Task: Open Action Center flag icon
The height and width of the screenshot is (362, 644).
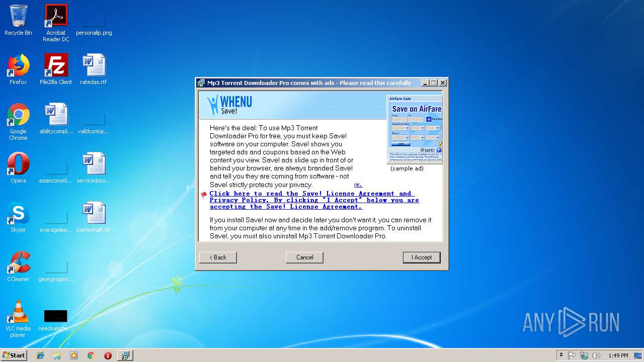Action: 572,355
